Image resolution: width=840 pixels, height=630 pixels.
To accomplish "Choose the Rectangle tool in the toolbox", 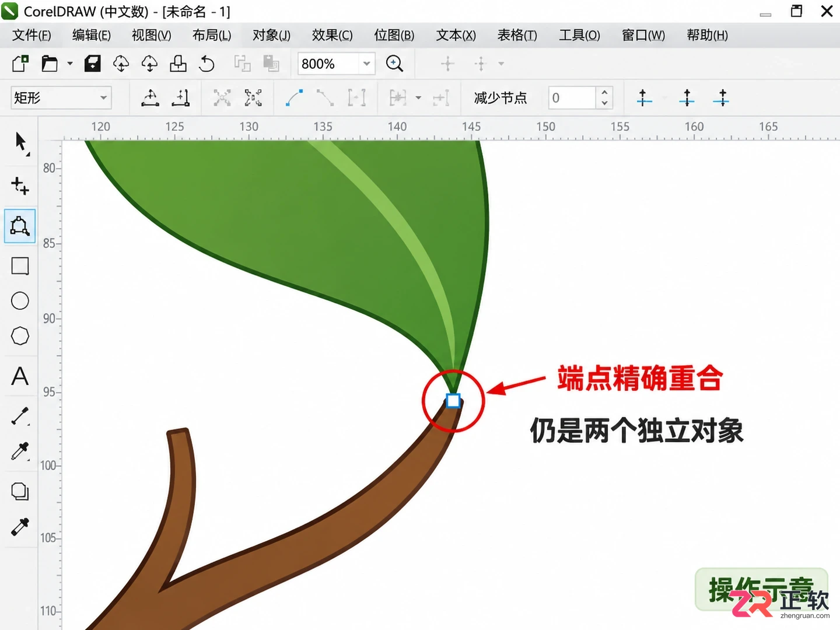I will click(x=20, y=266).
